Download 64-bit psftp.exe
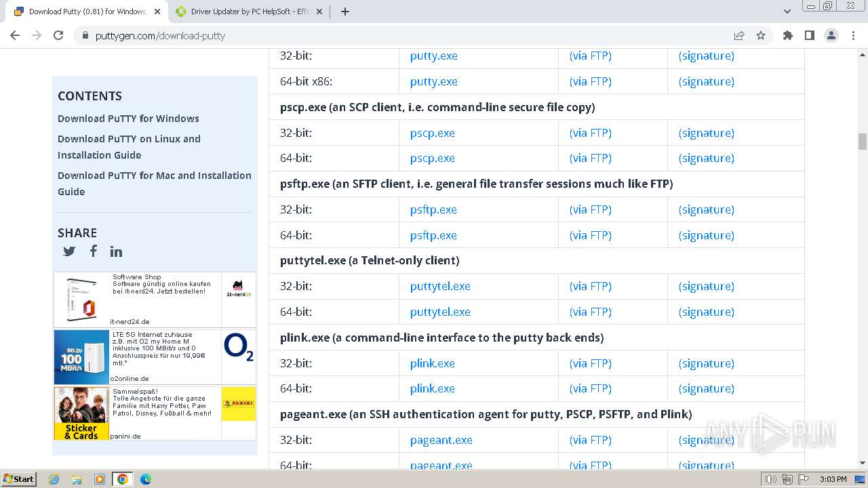 (x=434, y=235)
